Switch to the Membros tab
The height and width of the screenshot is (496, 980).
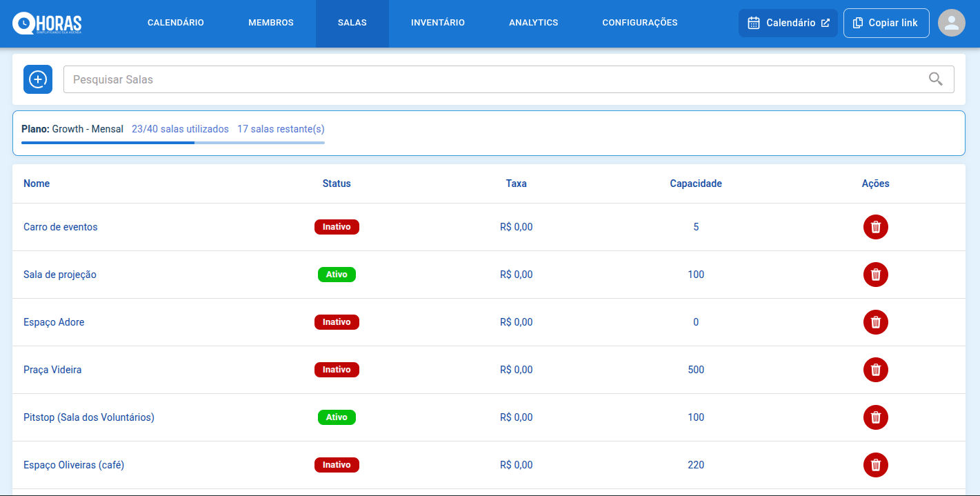pos(270,23)
